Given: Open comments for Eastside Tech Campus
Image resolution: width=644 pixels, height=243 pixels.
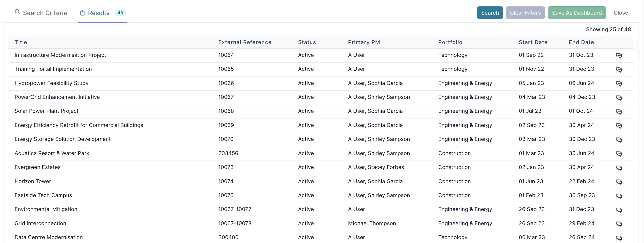Looking at the screenshot, I should pos(618,195).
